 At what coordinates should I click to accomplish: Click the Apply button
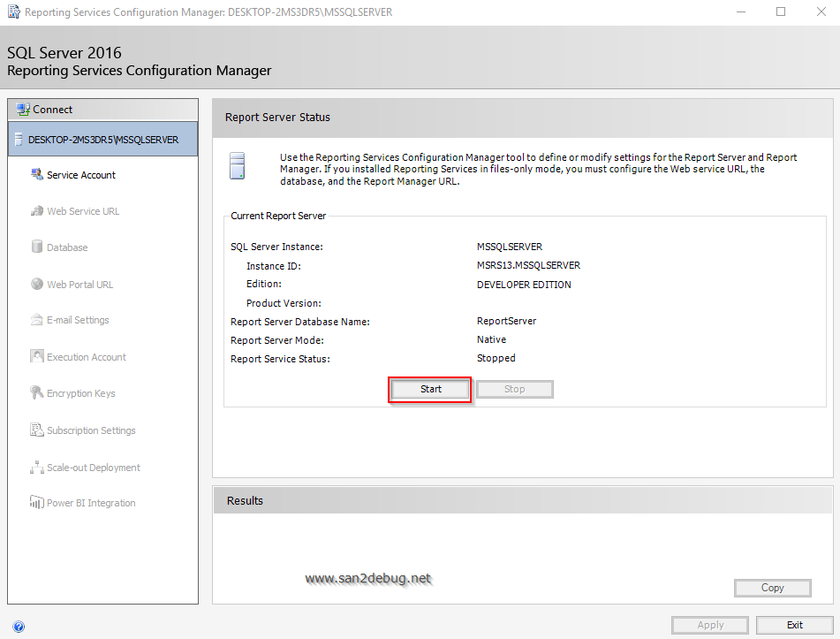(710, 625)
